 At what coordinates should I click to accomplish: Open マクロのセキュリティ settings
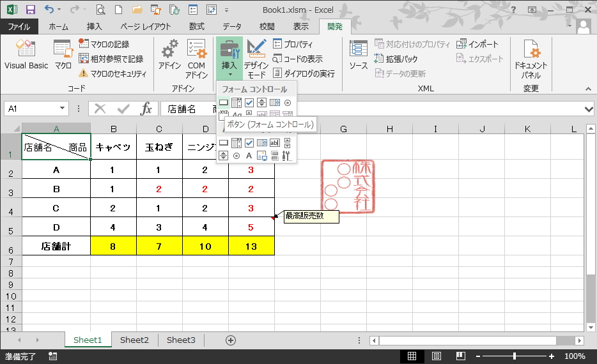click(x=112, y=73)
